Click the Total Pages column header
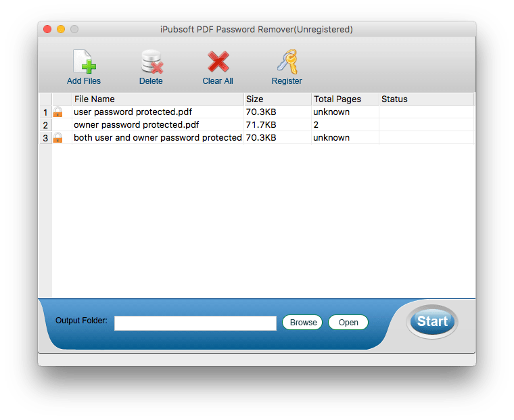This screenshot has height=420, width=514. (345, 99)
